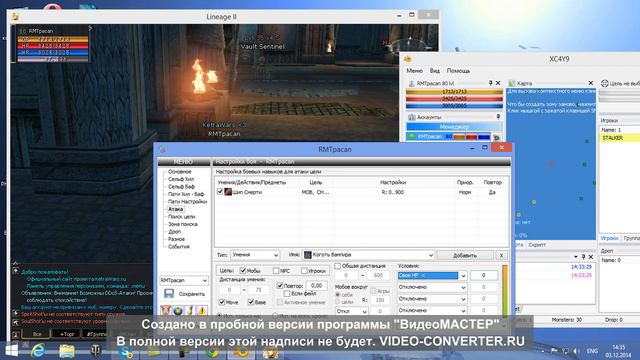Screen dimensions: 640x360
Task: Open the Меню menu in XC4Y9
Action: (414, 71)
